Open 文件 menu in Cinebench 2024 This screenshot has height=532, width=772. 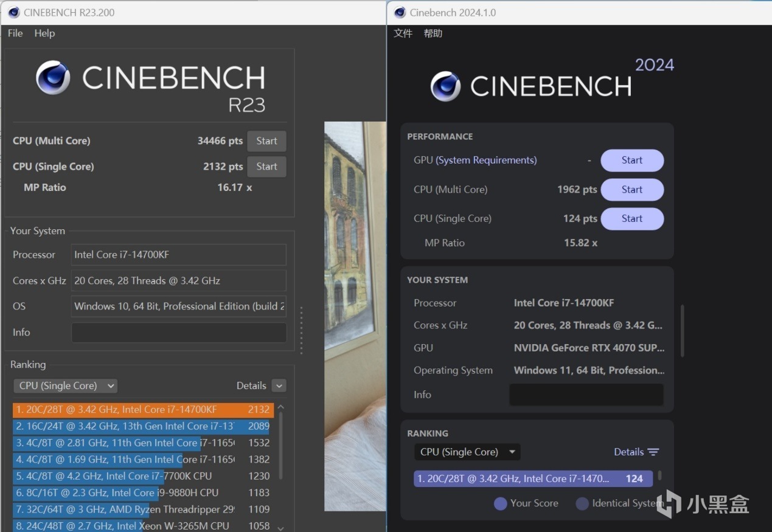[403, 33]
